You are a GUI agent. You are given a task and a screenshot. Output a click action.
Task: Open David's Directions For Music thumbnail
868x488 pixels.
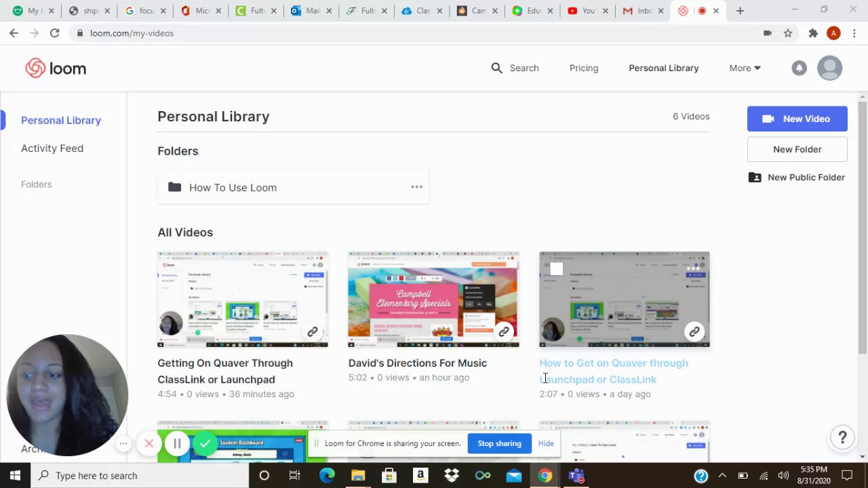pyautogui.click(x=433, y=300)
